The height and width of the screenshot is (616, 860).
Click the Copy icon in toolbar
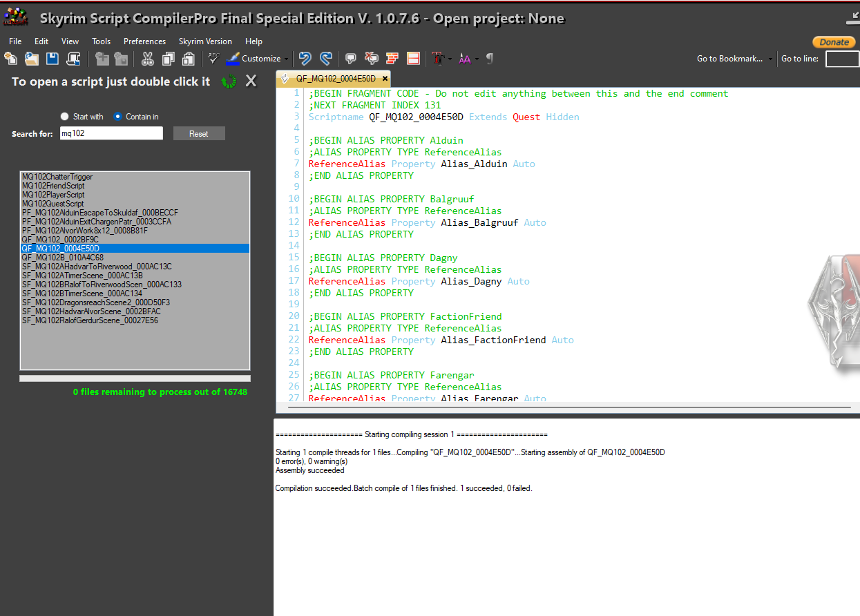click(x=169, y=59)
